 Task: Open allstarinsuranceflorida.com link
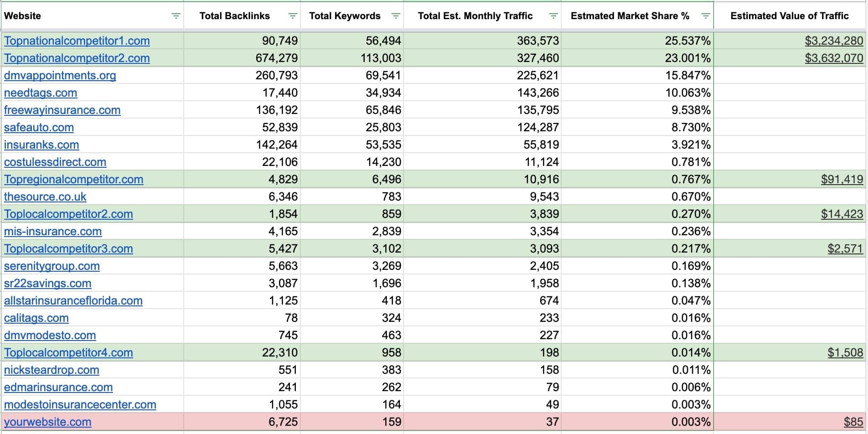pos(73,301)
